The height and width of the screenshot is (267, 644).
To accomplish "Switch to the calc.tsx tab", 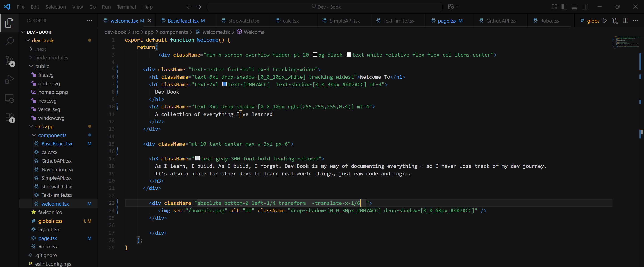I will [x=294, y=21].
